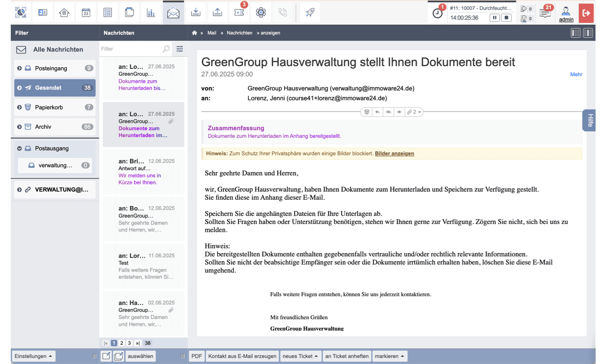Click the red logout icon
606x364 pixels.
[x=586, y=13]
